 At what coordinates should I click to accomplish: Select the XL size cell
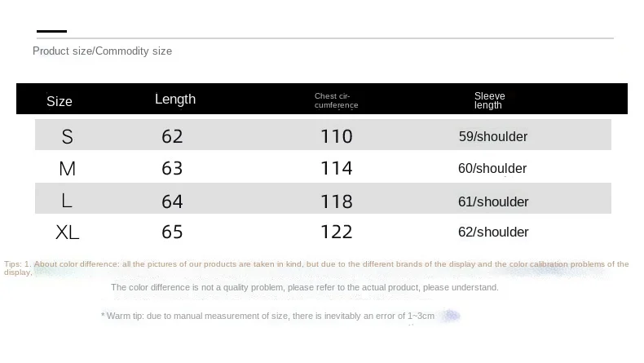[68, 232]
